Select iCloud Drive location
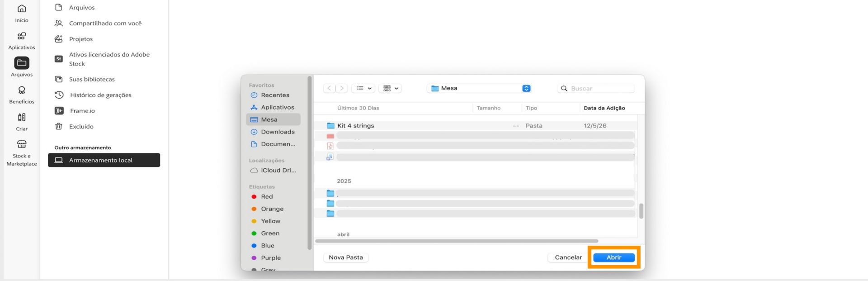Viewport: 868px width, 281px height. point(273,170)
